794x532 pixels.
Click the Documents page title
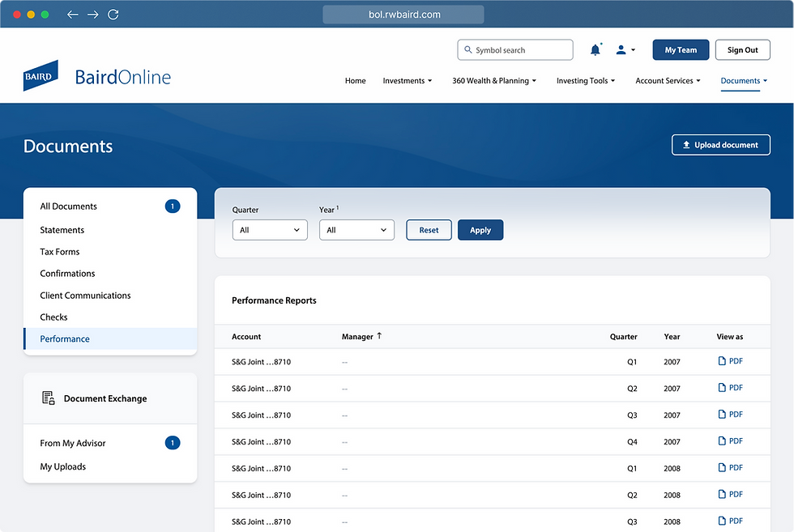click(x=68, y=146)
